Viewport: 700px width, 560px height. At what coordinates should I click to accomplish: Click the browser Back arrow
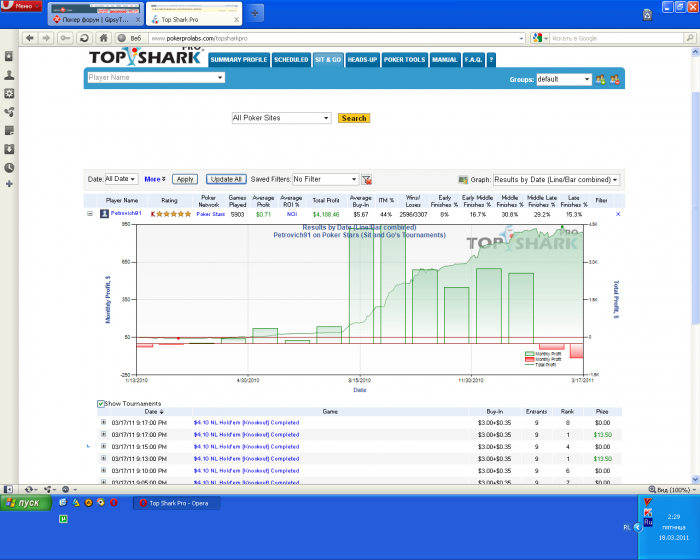point(29,38)
